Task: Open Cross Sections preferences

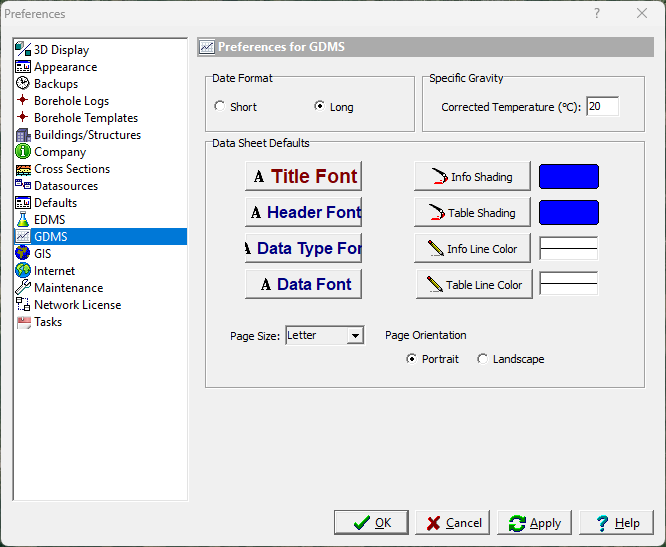Action: (x=71, y=169)
